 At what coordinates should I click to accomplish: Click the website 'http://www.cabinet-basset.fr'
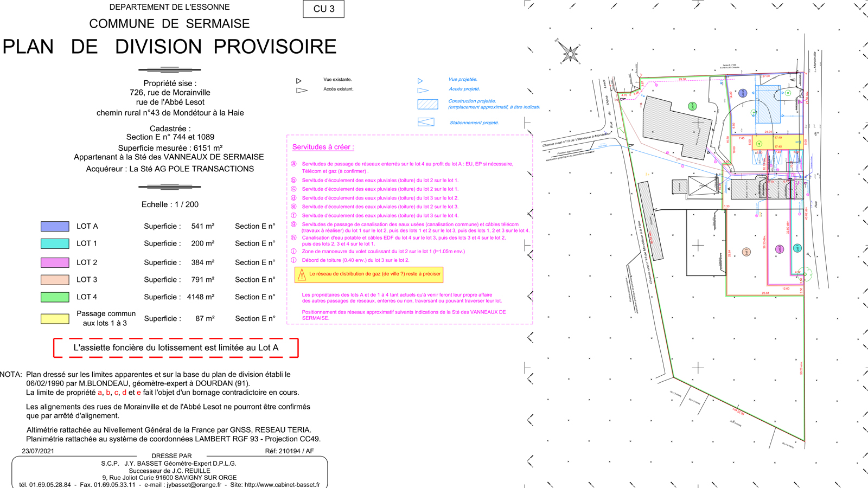pyautogui.click(x=282, y=485)
